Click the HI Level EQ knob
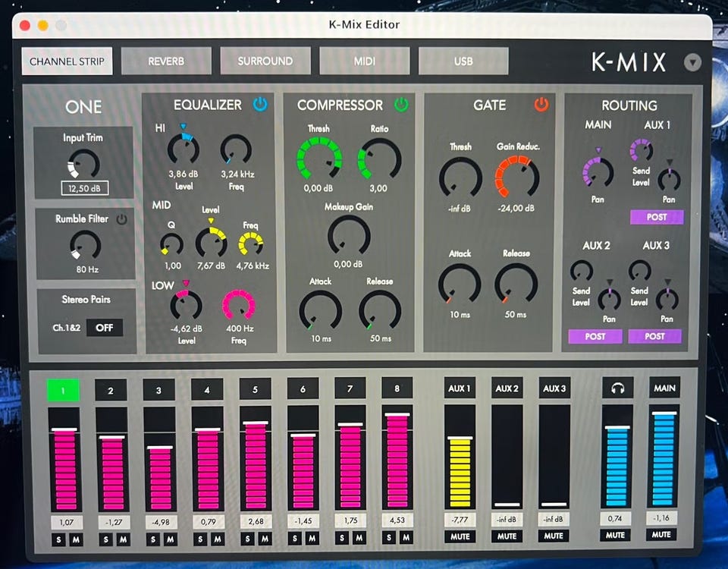The width and height of the screenshot is (728, 569). tap(184, 149)
